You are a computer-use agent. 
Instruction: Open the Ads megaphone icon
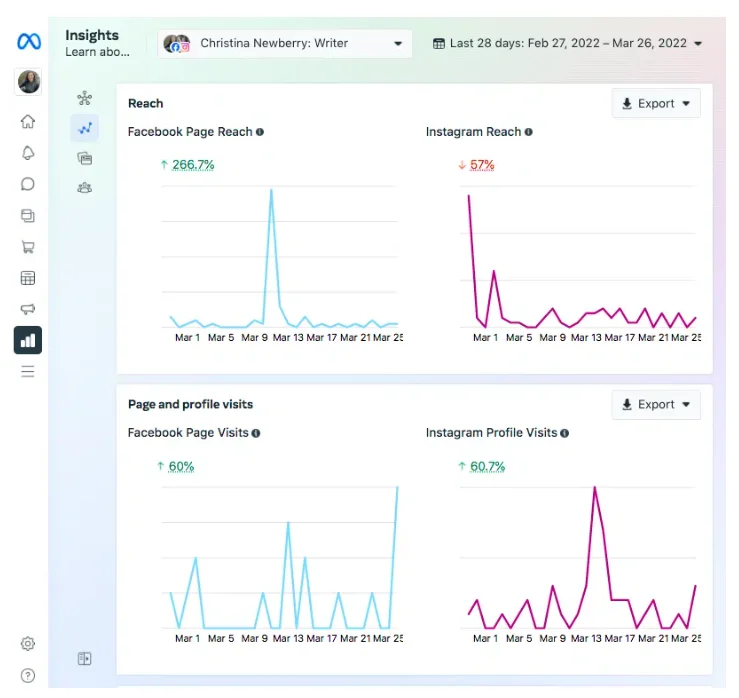[x=28, y=309]
